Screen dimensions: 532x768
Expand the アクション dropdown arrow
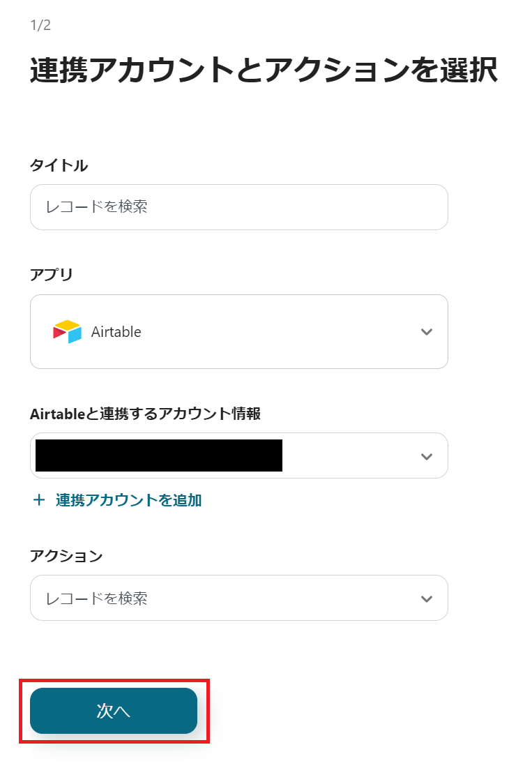[427, 598]
